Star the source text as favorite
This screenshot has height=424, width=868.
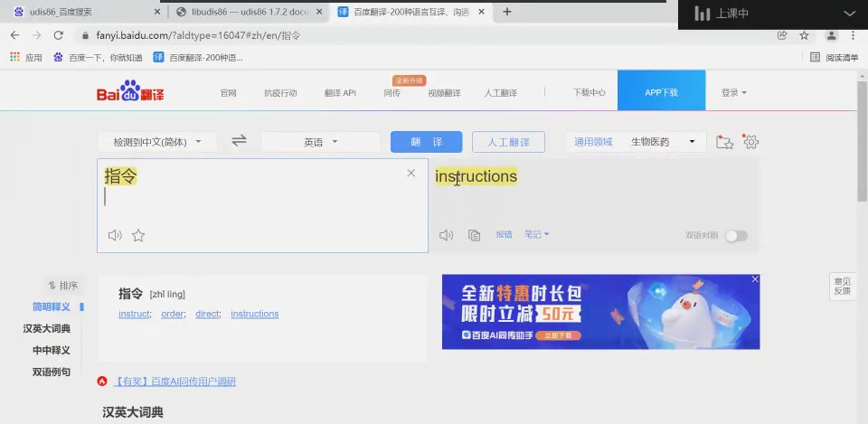tap(138, 236)
